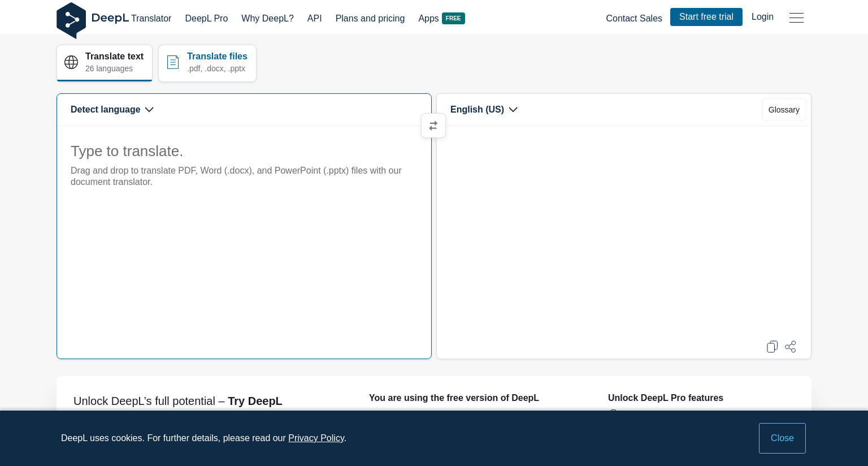This screenshot has height=466, width=868.
Task: Copy the translation to clipboard
Action: coord(772,347)
